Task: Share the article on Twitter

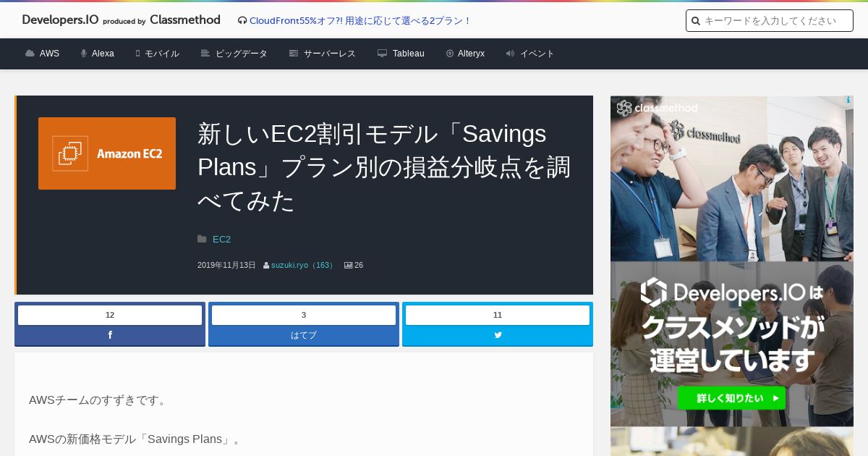Action: 498,335
